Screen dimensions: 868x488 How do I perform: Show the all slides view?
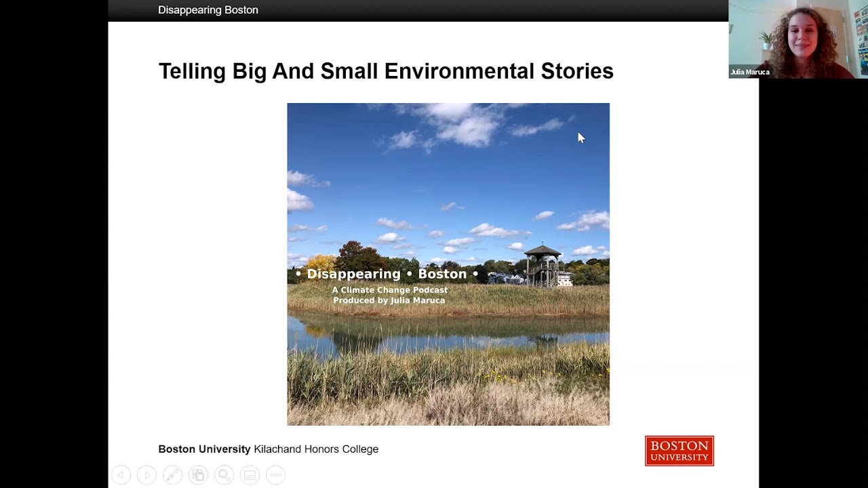point(198,475)
